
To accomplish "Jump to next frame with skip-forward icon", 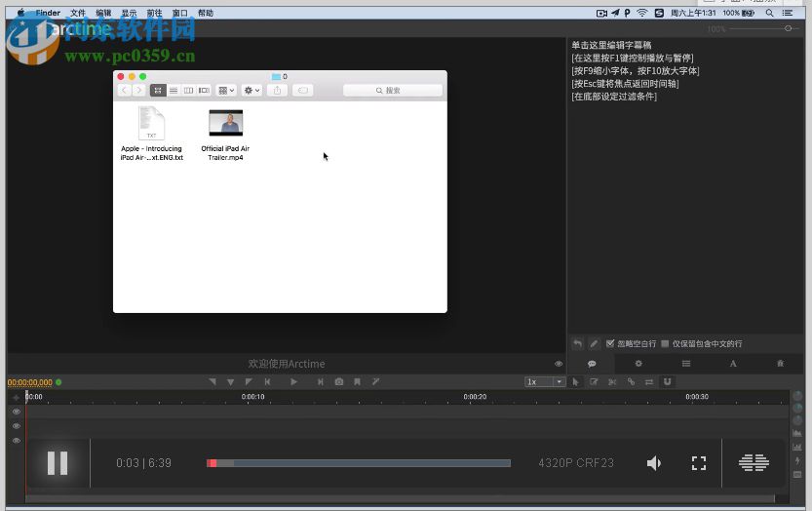I will (321, 382).
